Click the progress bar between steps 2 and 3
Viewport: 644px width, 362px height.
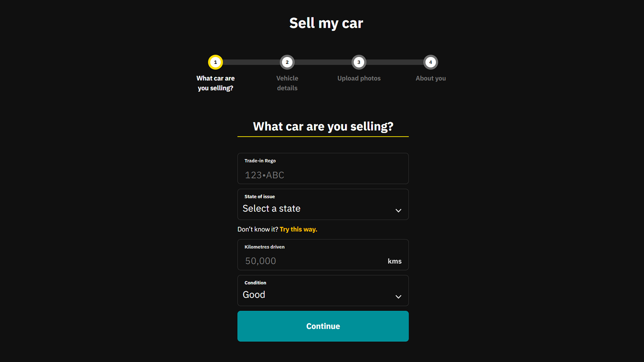pos(323,62)
